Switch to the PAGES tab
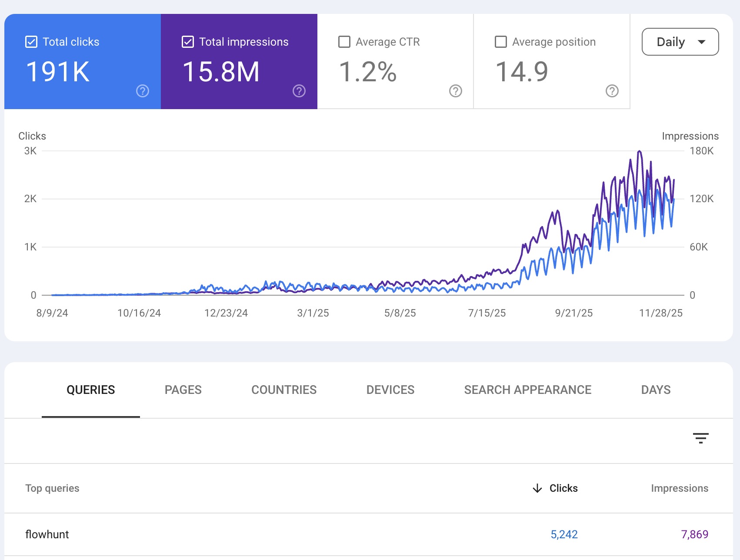Screen dimensions: 740x560 [x=183, y=390]
